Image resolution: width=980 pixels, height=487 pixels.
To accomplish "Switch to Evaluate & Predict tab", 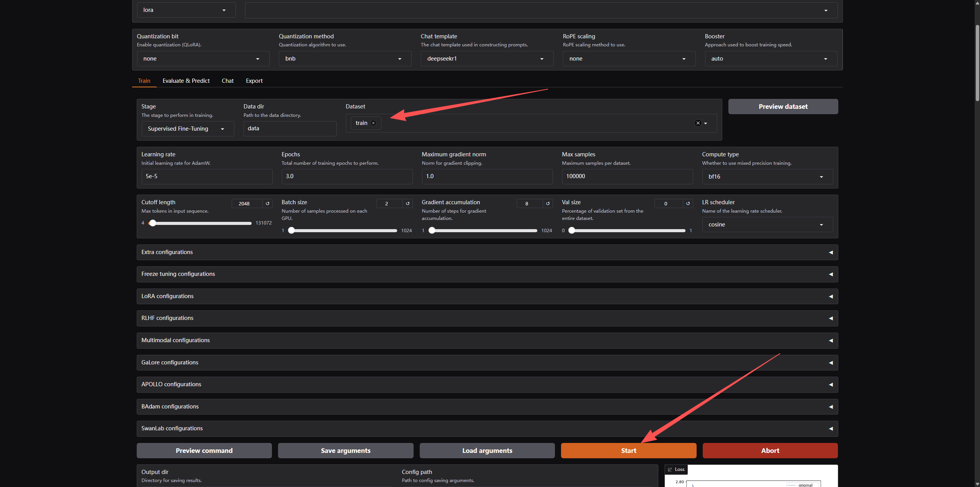I will click(186, 81).
